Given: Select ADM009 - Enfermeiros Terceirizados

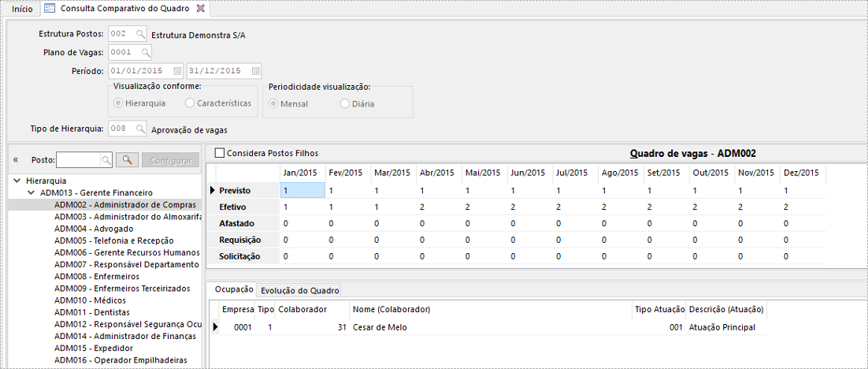Looking at the screenshot, I should (122, 289).
